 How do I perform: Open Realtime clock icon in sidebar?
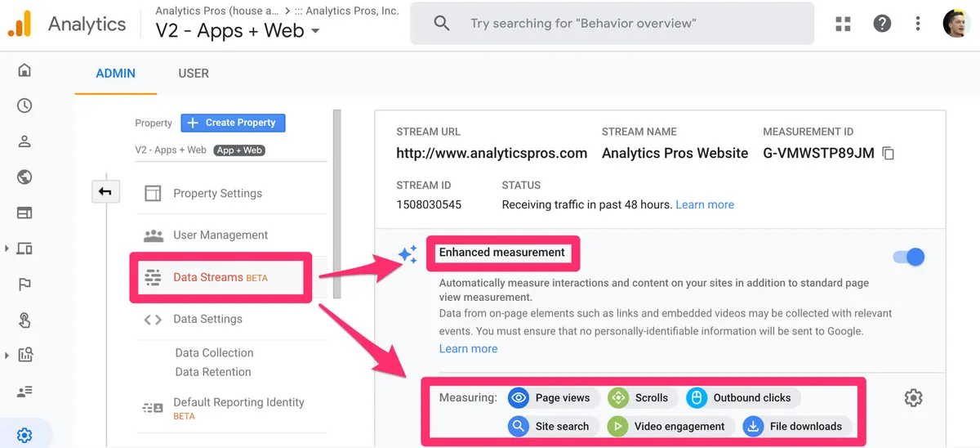[x=24, y=105]
